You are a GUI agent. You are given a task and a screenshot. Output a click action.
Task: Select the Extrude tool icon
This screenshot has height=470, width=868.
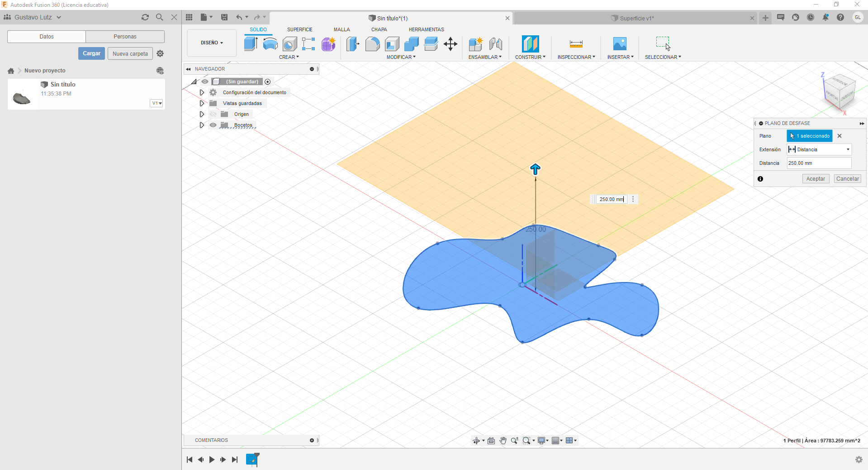point(251,44)
